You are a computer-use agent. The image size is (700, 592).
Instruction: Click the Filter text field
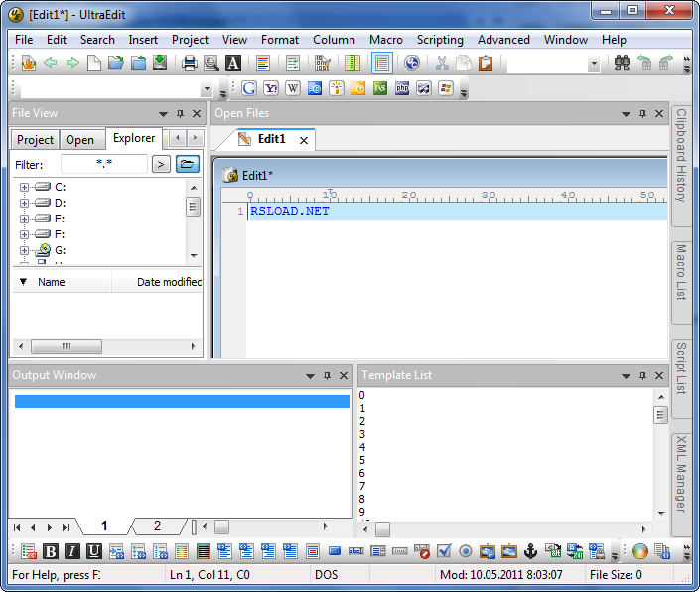(x=104, y=164)
